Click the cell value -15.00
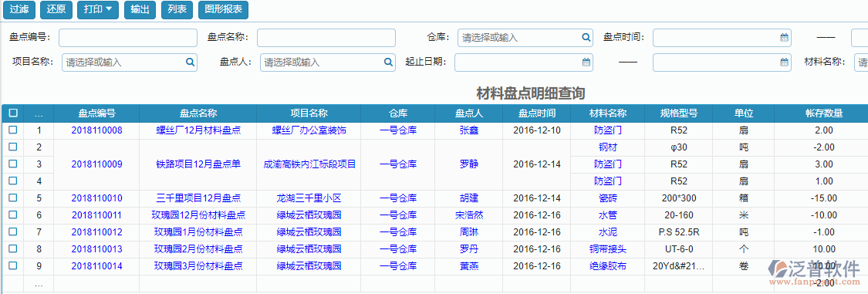868x294 pixels. coord(824,198)
